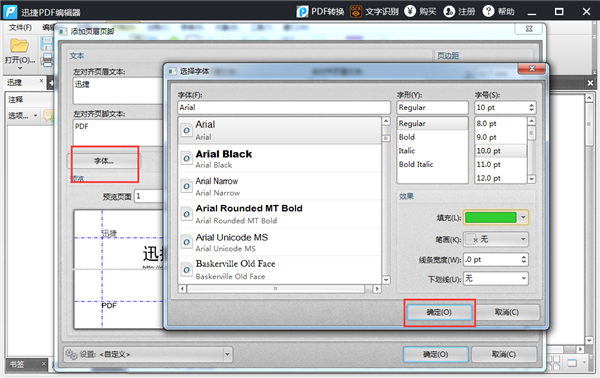Click the font list down arrow

(x=386, y=280)
